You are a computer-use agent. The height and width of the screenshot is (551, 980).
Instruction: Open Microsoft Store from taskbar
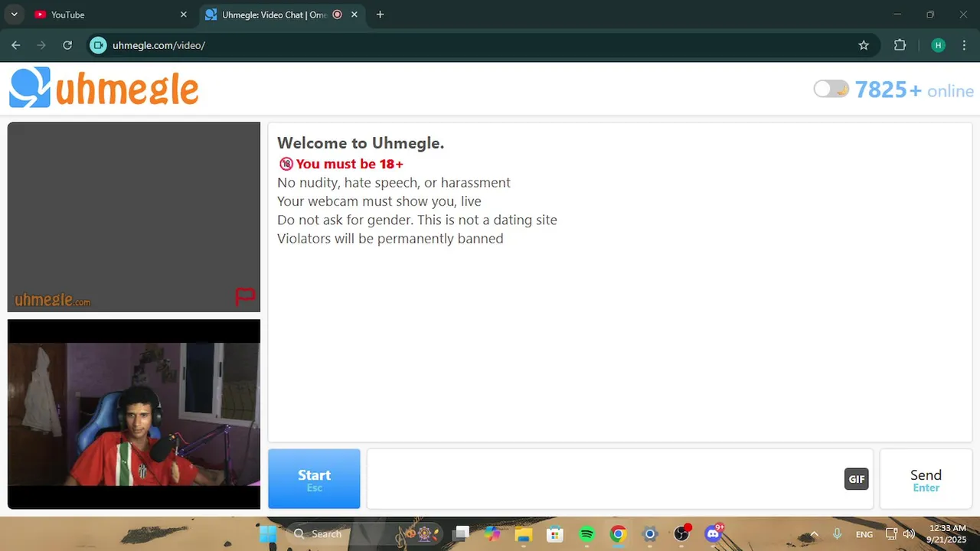pyautogui.click(x=555, y=533)
